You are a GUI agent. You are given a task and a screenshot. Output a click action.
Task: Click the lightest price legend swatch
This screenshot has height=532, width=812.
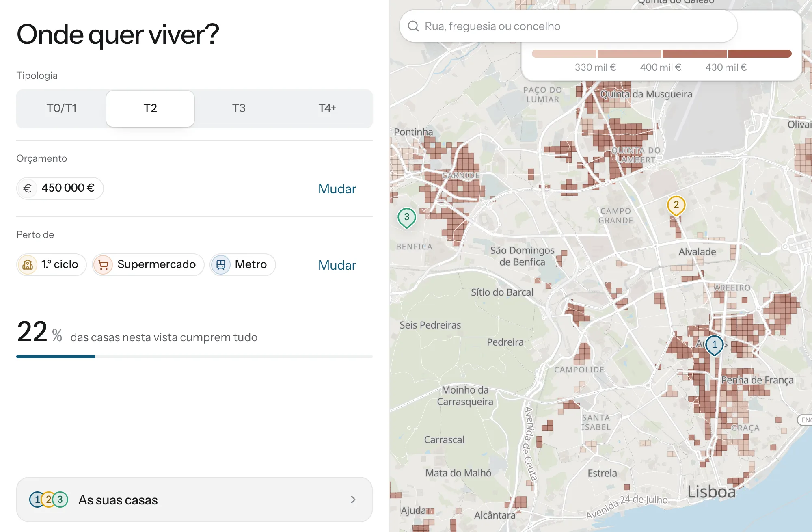tap(564, 54)
